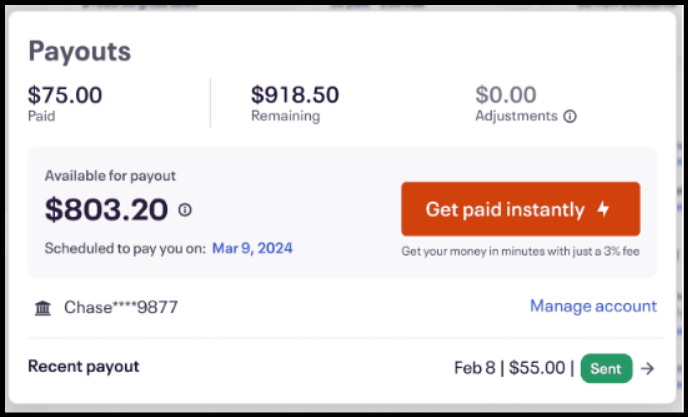Image resolution: width=688 pixels, height=417 pixels.
Task: Click the green Sent status badge
Action: pyautogui.click(x=606, y=368)
